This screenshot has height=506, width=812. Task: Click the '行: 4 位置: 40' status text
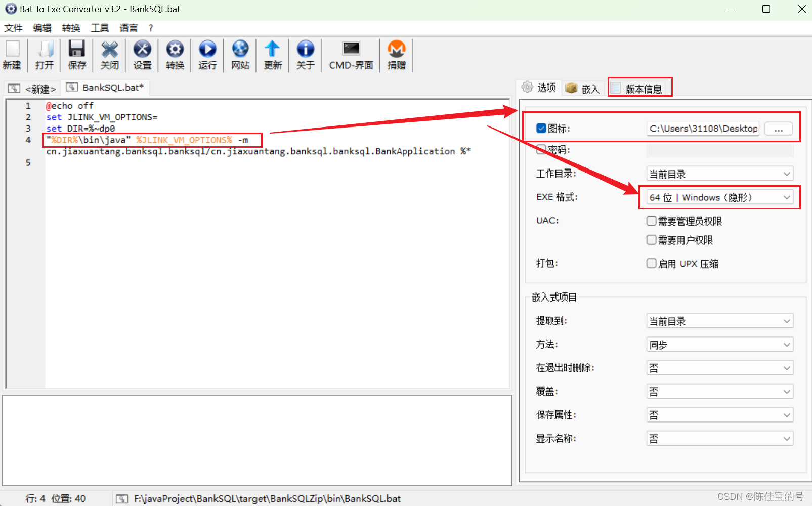[x=56, y=498]
